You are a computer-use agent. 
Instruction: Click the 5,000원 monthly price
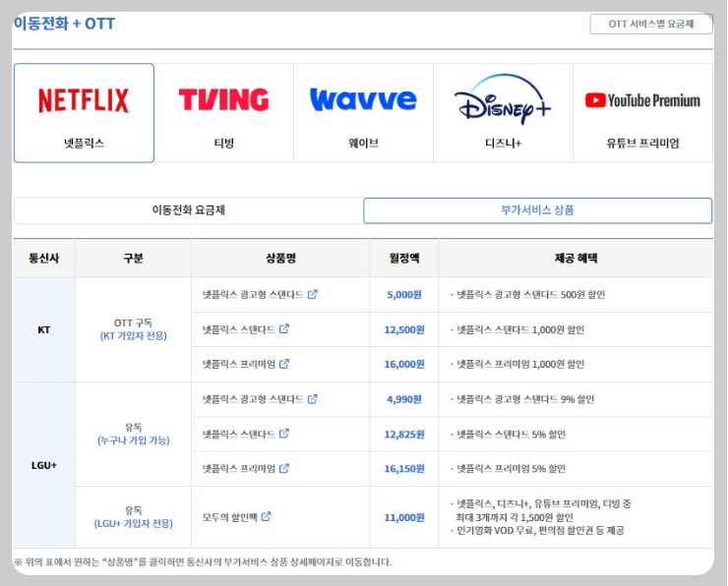click(x=404, y=295)
